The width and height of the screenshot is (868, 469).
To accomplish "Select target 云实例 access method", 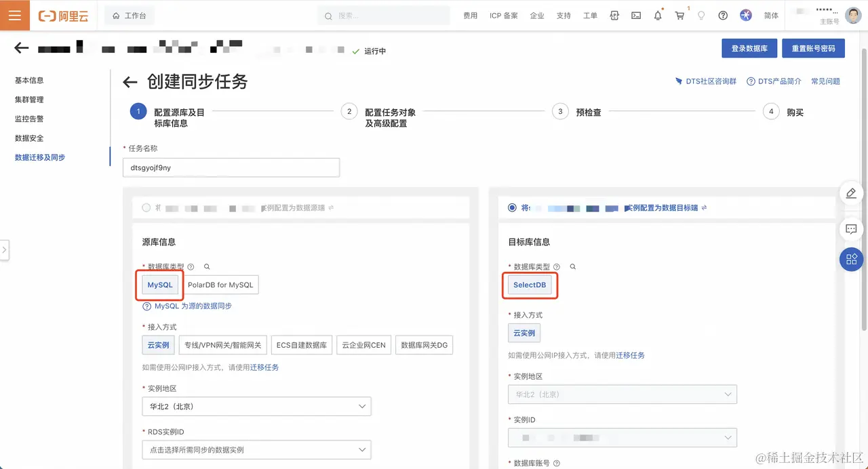I will point(524,333).
